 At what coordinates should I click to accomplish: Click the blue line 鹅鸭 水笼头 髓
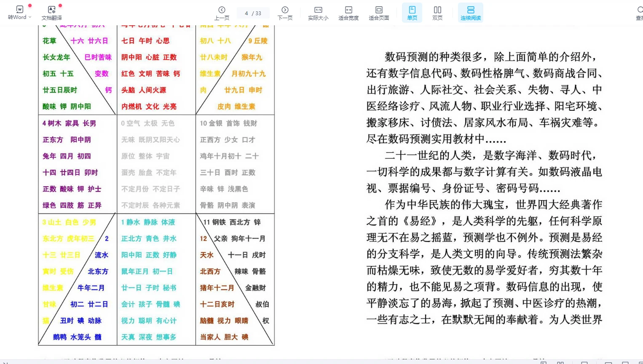pyautogui.click(x=77, y=337)
